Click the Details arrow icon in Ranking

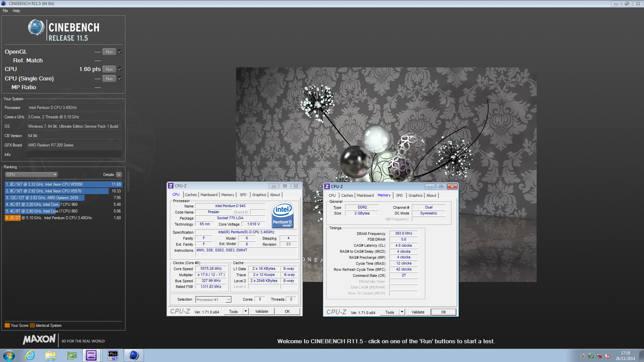pyautogui.click(x=119, y=175)
